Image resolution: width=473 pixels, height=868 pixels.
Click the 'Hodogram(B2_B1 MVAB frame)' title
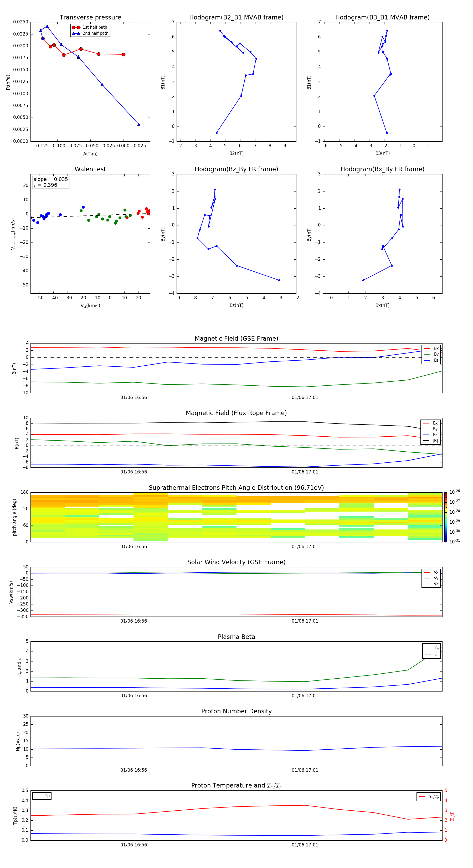pyautogui.click(x=236, y=18)
